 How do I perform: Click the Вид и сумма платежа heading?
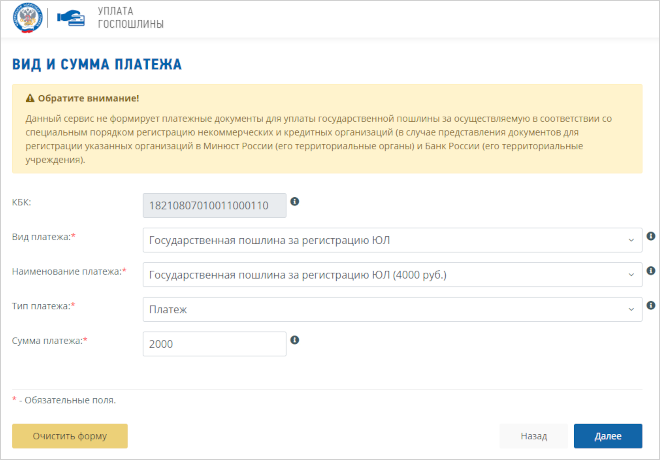(x=96, y=64)
